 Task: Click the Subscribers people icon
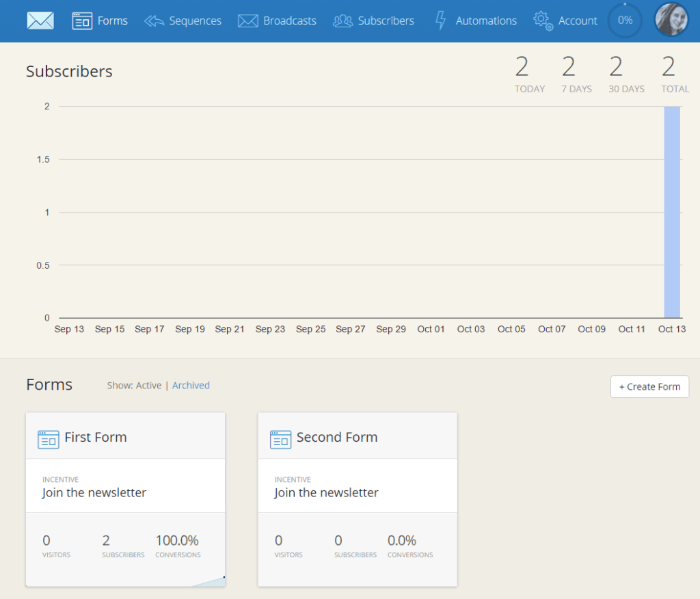pos(343,21)
